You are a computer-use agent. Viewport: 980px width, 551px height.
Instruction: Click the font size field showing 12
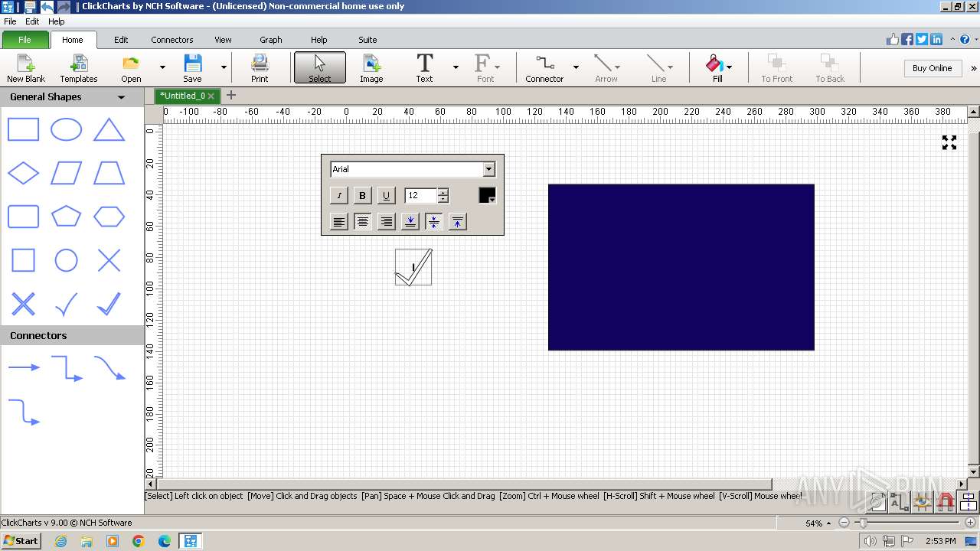click(421, 196)
